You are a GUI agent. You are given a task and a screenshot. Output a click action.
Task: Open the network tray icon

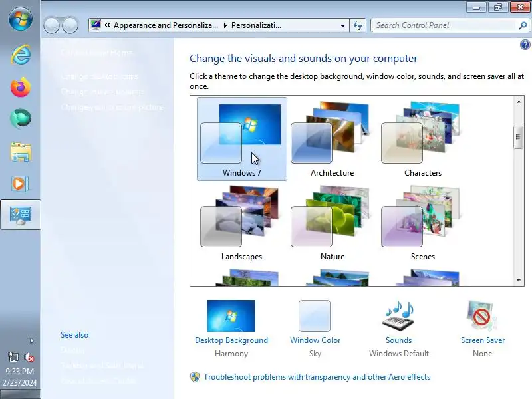13,357
